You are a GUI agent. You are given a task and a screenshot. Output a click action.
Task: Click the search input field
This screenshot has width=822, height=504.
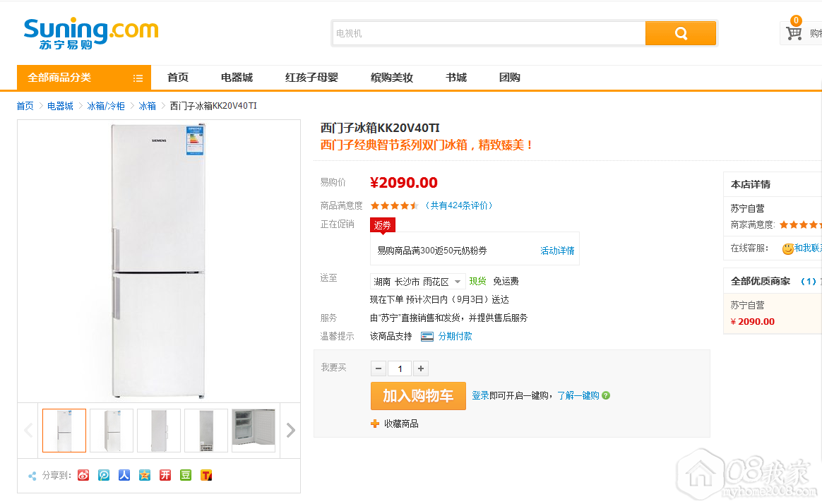489,33
